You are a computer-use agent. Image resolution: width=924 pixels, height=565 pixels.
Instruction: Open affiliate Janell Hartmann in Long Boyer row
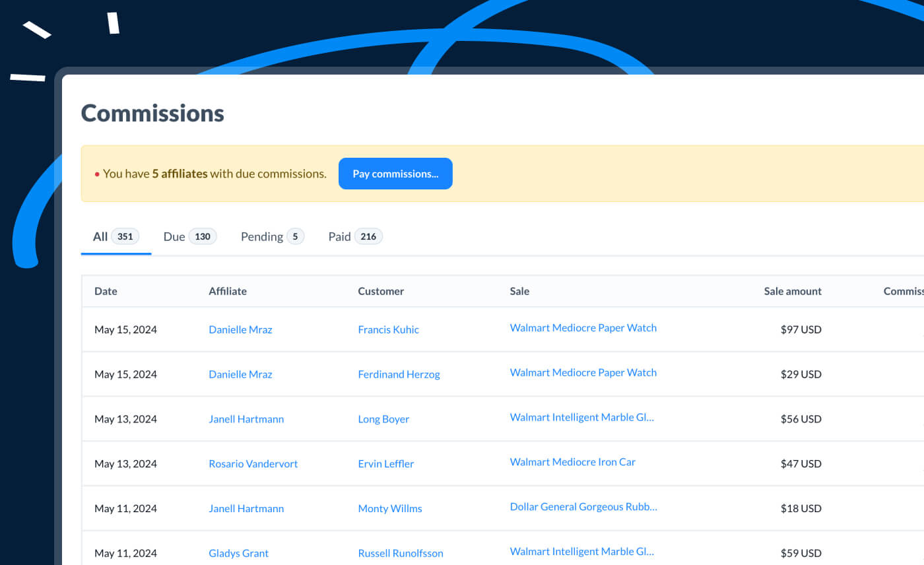tap(246, 419)
